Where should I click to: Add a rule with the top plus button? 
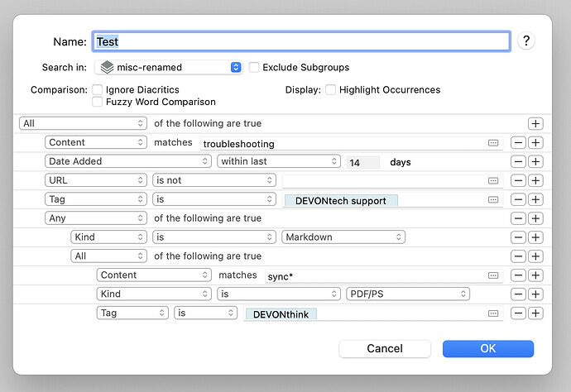(x=535, y=123)
